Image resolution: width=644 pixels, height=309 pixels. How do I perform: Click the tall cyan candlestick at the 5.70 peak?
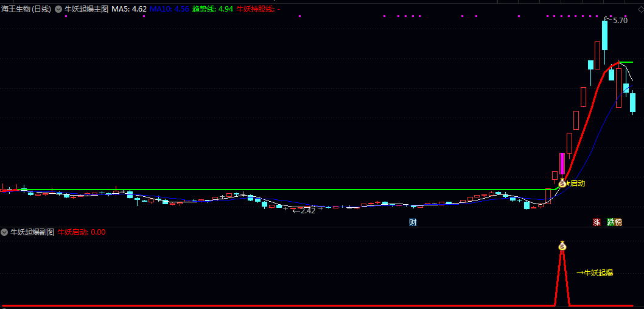[604, 36]
